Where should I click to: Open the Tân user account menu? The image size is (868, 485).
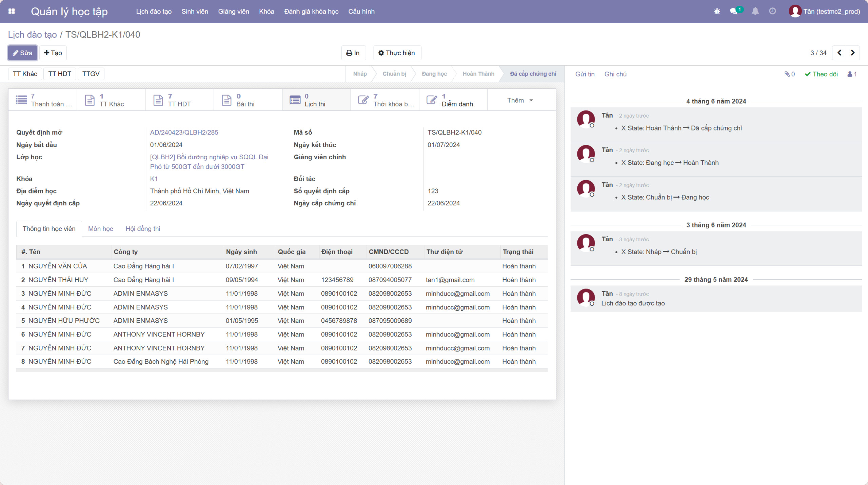[x=824, y=12]
